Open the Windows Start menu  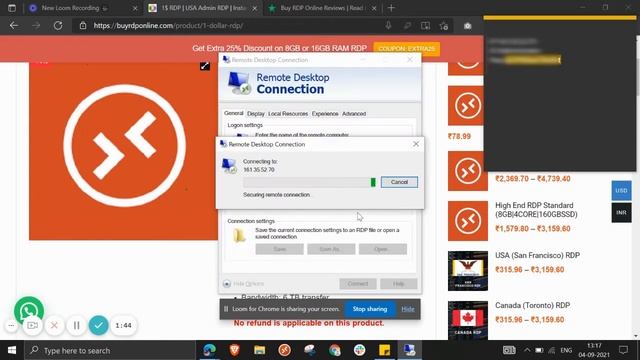[12, 350]
